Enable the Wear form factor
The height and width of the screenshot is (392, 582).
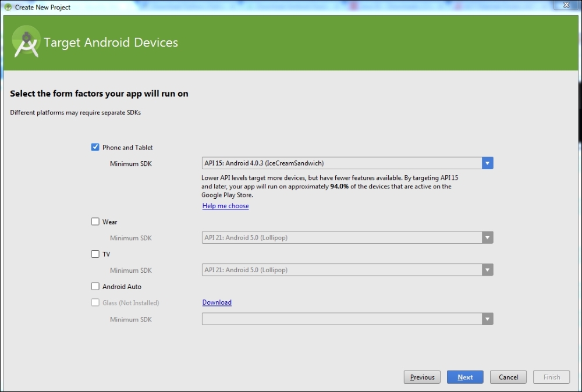tap(95, 222)
